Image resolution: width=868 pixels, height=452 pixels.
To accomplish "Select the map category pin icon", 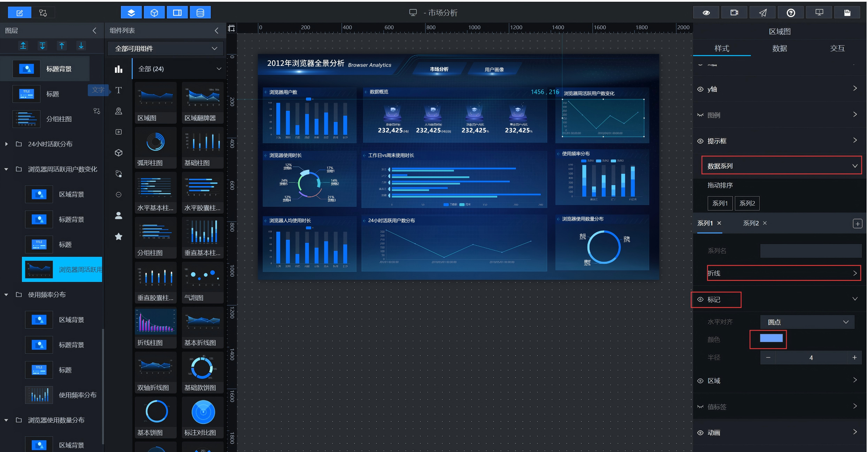I will (x=118, y=111).
